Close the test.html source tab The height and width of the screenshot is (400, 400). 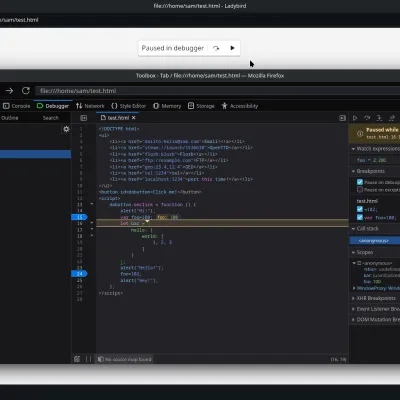[x=134, y=118]
